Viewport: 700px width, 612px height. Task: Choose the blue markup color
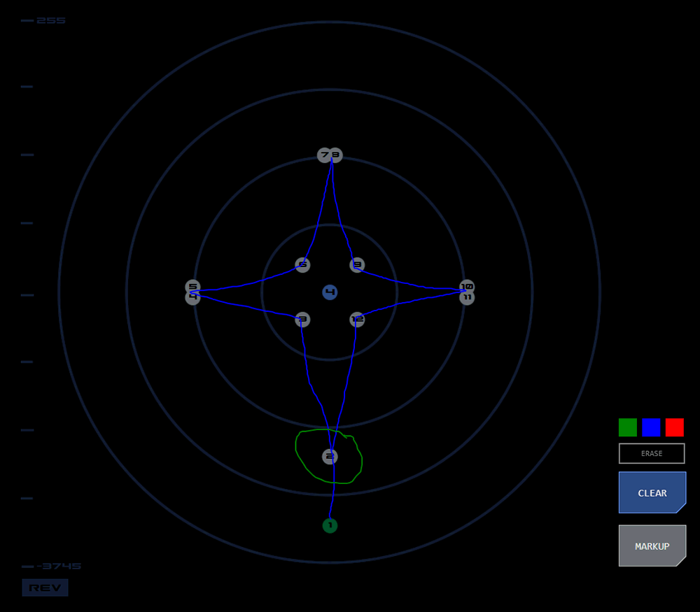[651, 427]
